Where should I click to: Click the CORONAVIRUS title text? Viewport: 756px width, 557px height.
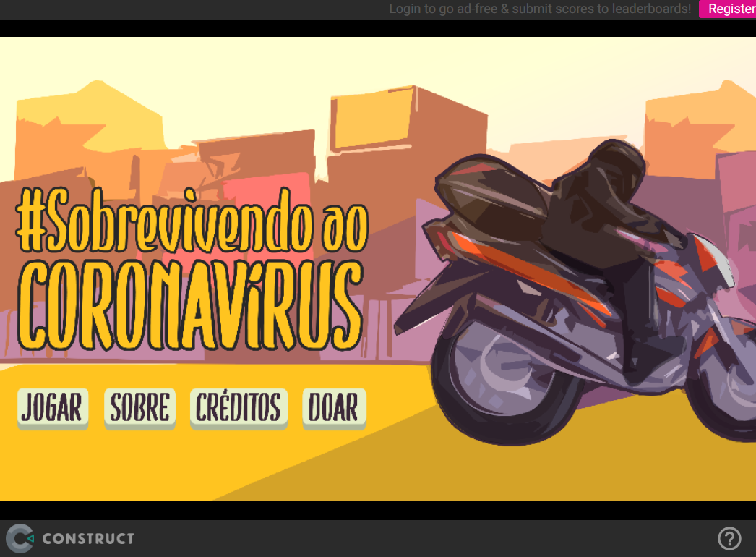189,305
